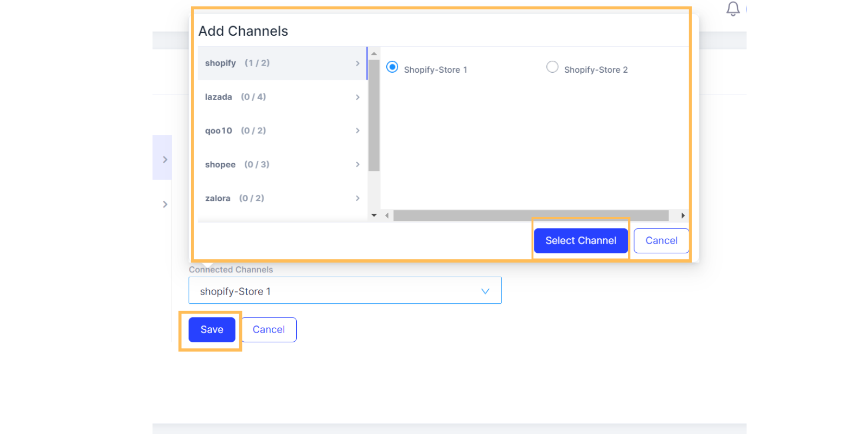
Task: Cancel the Add Channels dialog
Action: click(x=661, y=240)
